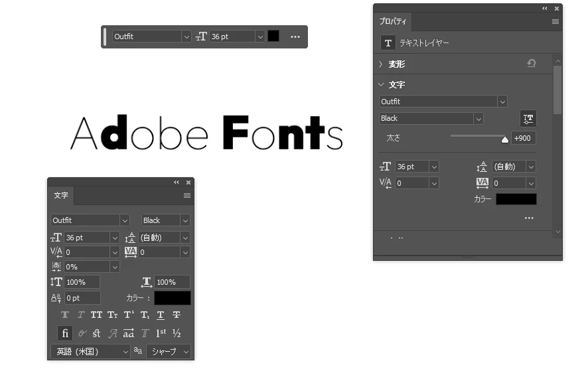
Task: Click horizontal scale icon in Character panel
Action: coord(147,282)
